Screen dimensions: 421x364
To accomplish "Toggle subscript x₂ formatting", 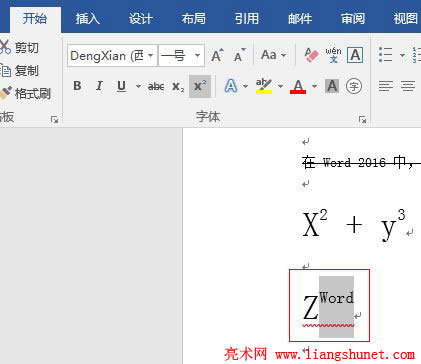I will point(178,86).
